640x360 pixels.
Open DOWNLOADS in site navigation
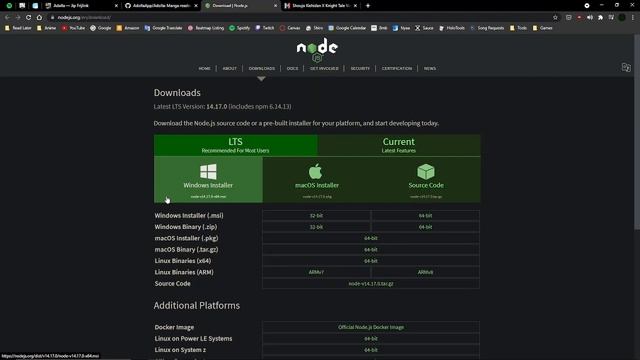coord(262,69)
